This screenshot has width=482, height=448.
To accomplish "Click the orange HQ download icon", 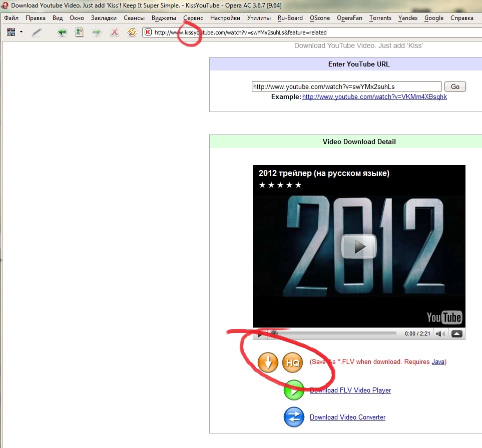I will point(293,362).
